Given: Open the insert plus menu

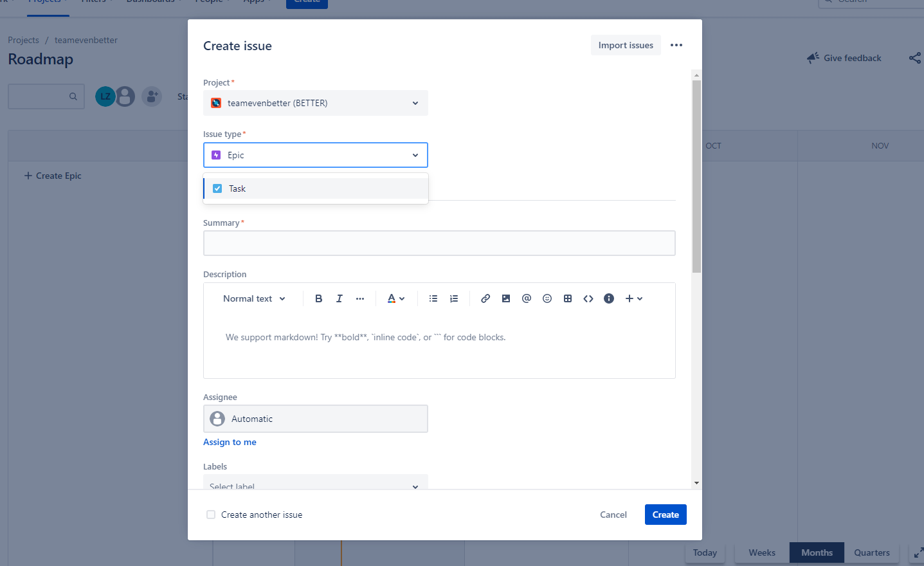Looking at the screenshot, I should click(x=634, y=298).
